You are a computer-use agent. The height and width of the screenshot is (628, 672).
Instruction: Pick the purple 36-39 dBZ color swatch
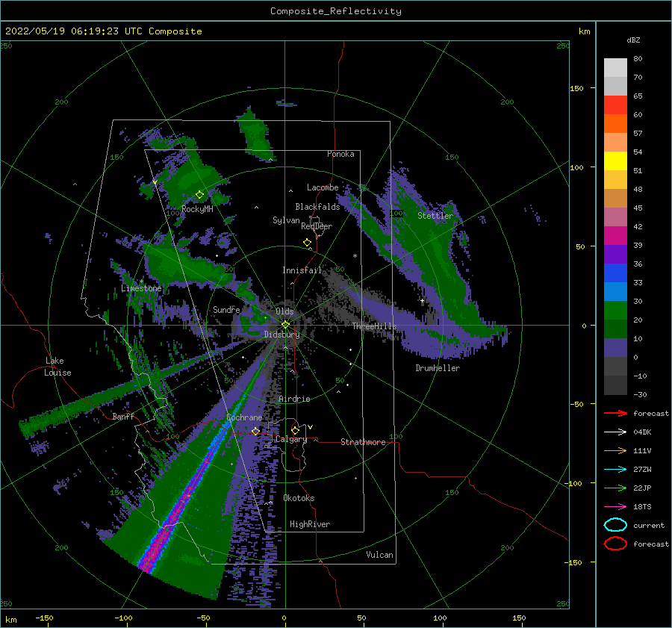[x=615, y=254]
